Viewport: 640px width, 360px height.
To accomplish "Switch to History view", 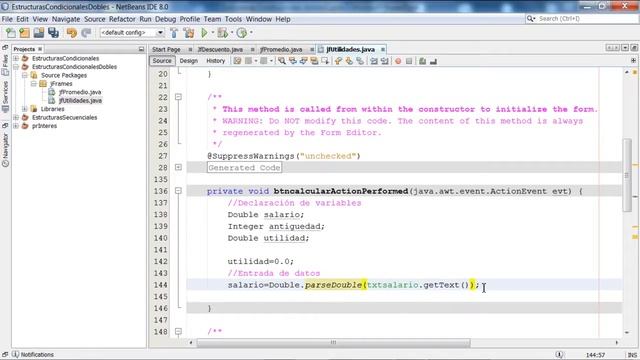I will click(x=216, y=61).
